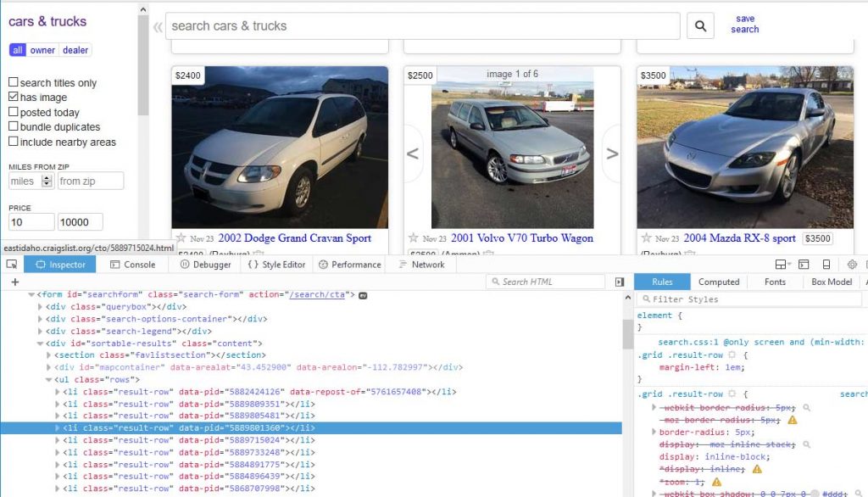Toggle the DevTools sidebar pane collapse icon
This screenshot has width=868, height=497.
tap(620, 282)
